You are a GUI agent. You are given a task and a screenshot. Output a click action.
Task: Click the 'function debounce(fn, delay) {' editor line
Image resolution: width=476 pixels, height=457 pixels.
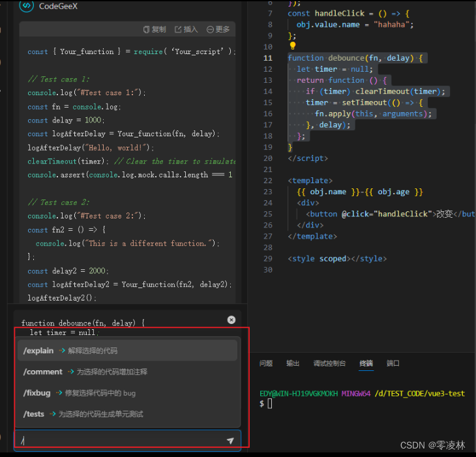[x=355, y=58]
